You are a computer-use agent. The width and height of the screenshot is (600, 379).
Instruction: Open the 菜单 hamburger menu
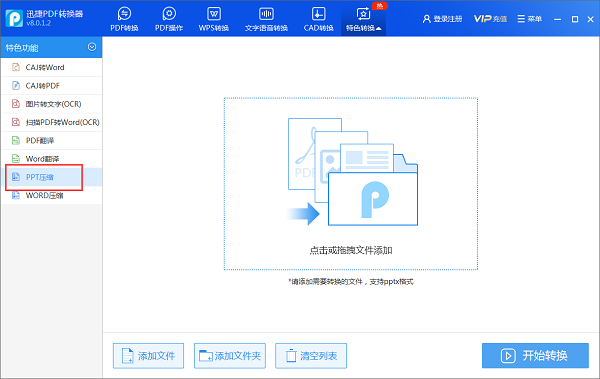tap(530, 19)
